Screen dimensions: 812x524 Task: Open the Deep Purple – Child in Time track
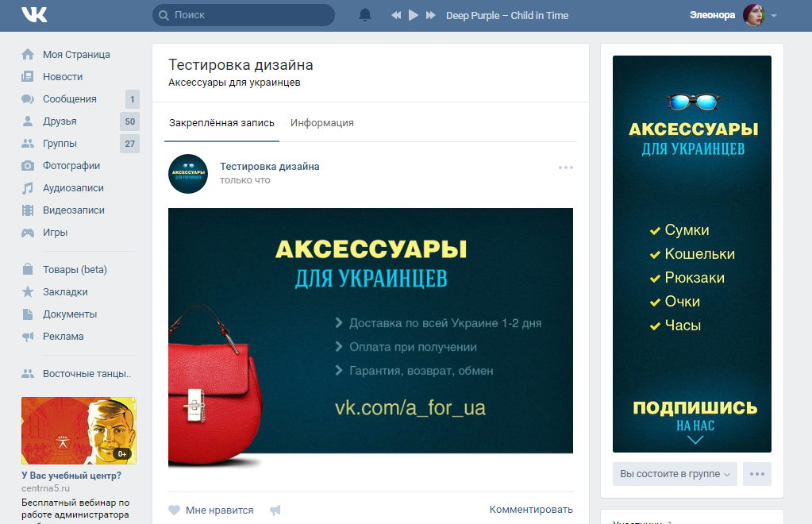(507, 16)
